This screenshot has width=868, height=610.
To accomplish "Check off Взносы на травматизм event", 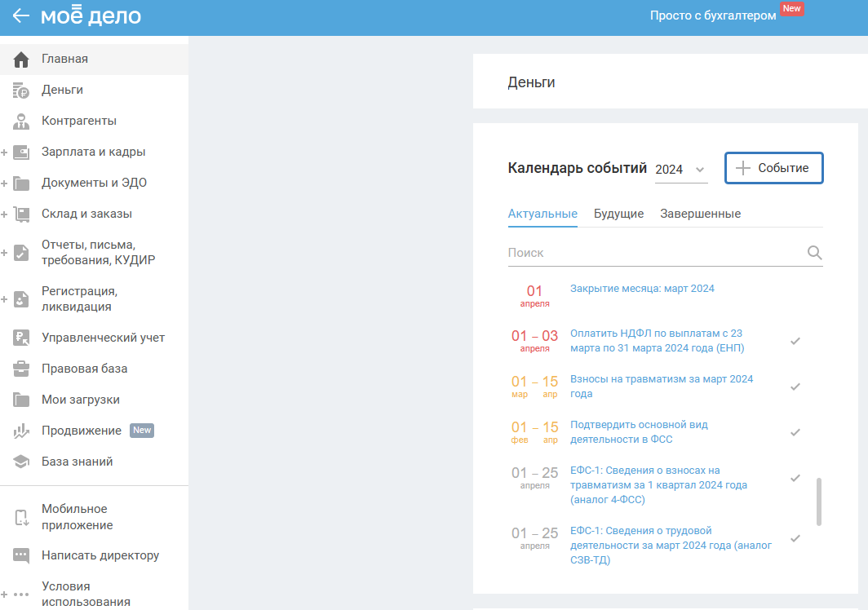I will pos(795,387).
